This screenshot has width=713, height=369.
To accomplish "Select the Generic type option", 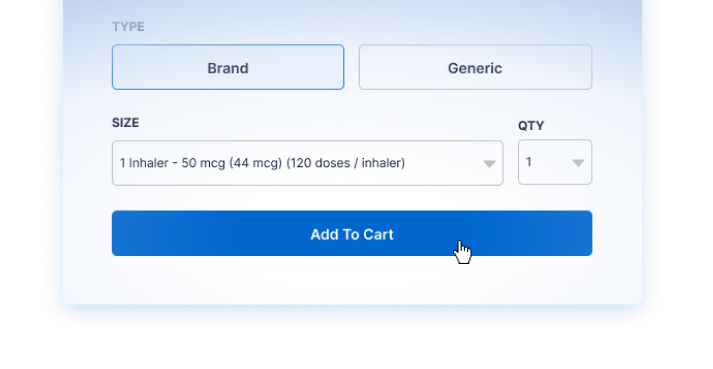I will click(x=475, y=67).
